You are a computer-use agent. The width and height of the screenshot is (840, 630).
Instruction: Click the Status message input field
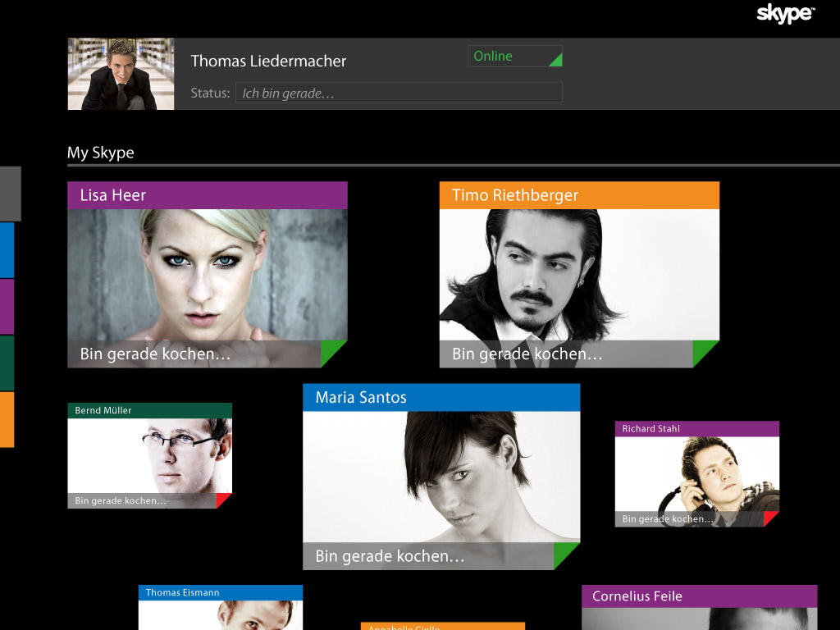pyautogui.click(x=399, y=93)
